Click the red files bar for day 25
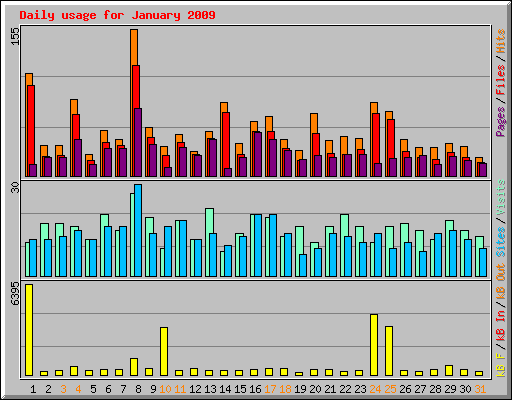The image size is (512, 400). [x=391, y=139]
